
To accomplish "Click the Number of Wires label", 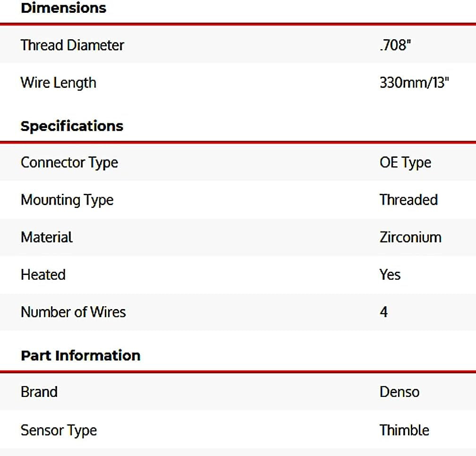I will (73, 312).
